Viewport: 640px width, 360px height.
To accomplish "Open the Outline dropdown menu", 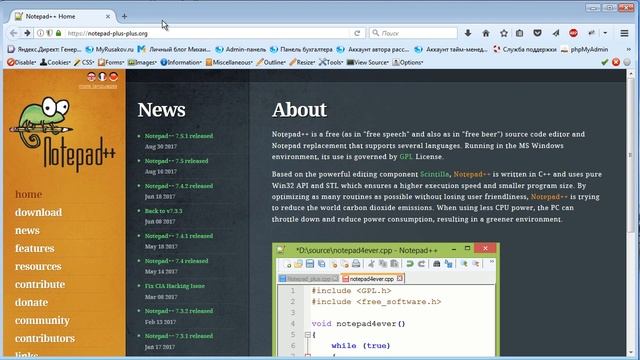I will (x=271, y=62).
